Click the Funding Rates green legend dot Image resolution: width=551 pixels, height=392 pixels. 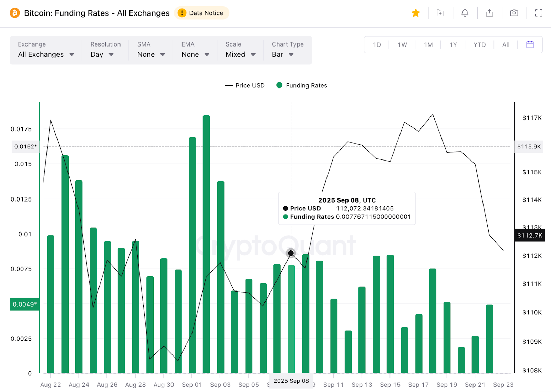(x=279, y=85)
